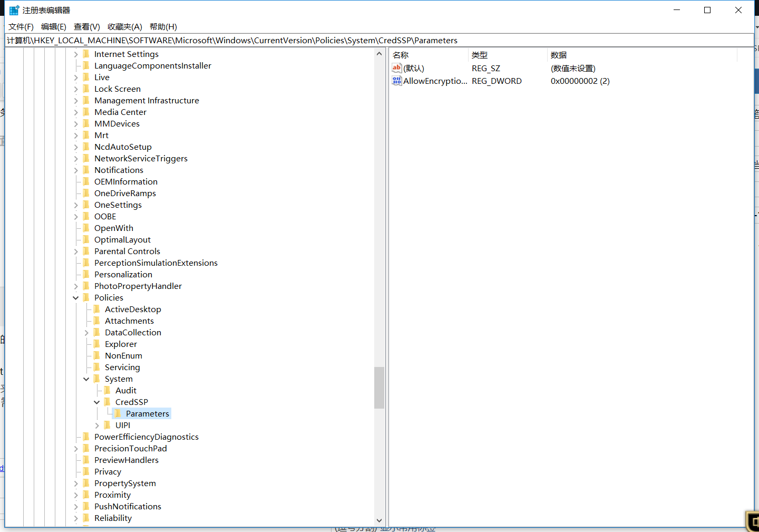The height and width of the screenshot is (532, 759).
Task: Select the NetworkServiceTriggers key
Action: [x=141, y=159]
